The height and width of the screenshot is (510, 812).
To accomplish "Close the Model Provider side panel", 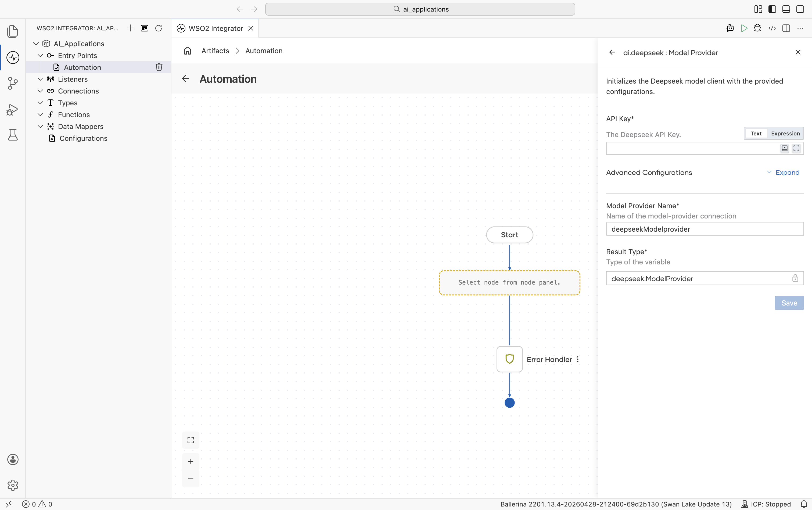I will coord(798,52).
